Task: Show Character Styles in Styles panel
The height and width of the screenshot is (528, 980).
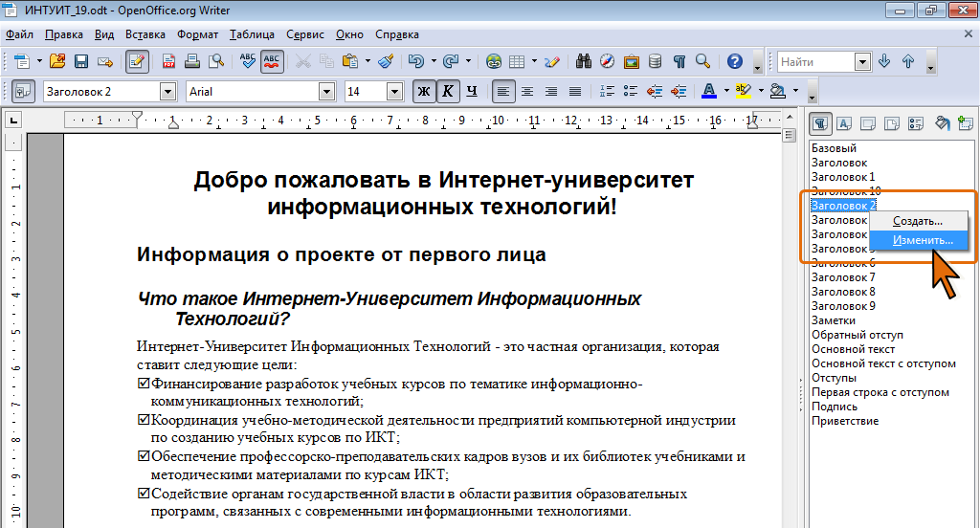Action: (844, 123)
